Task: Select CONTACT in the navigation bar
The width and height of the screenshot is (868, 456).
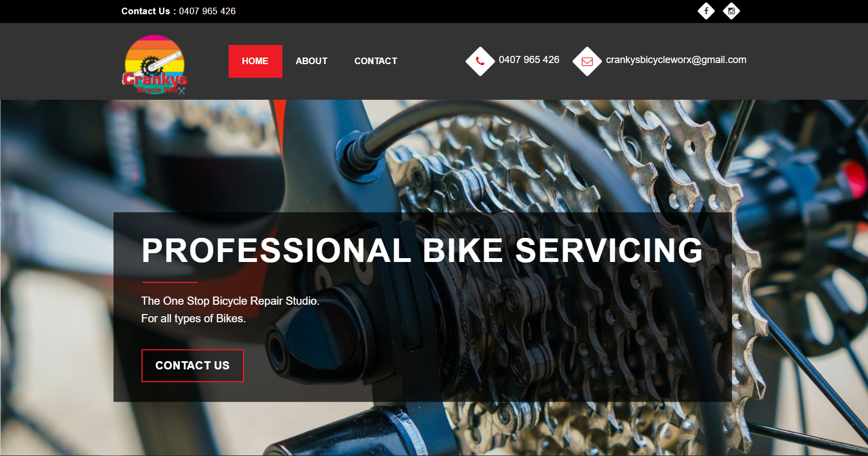Action: click(376, 61)
